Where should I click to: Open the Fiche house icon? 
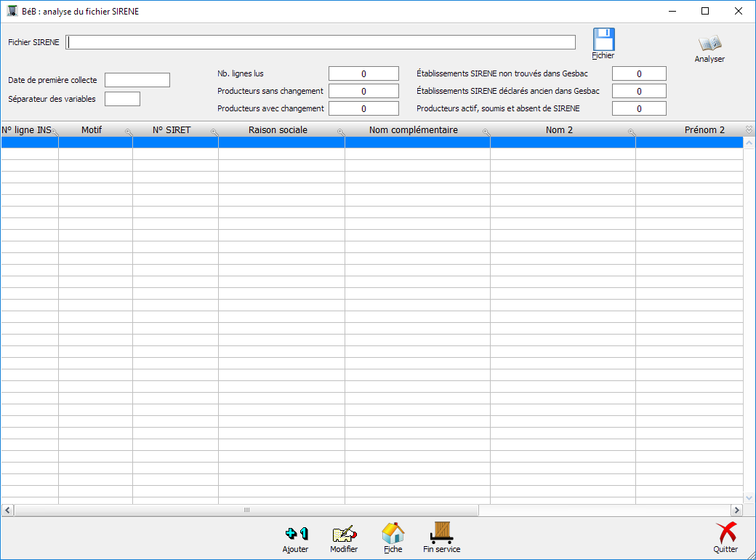click(x=393, y=533)
